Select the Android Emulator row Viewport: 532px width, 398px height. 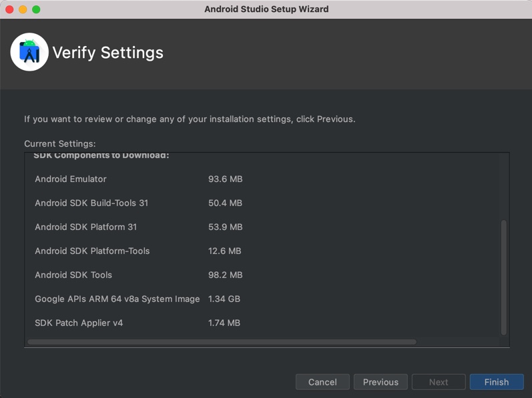[138, 179]
